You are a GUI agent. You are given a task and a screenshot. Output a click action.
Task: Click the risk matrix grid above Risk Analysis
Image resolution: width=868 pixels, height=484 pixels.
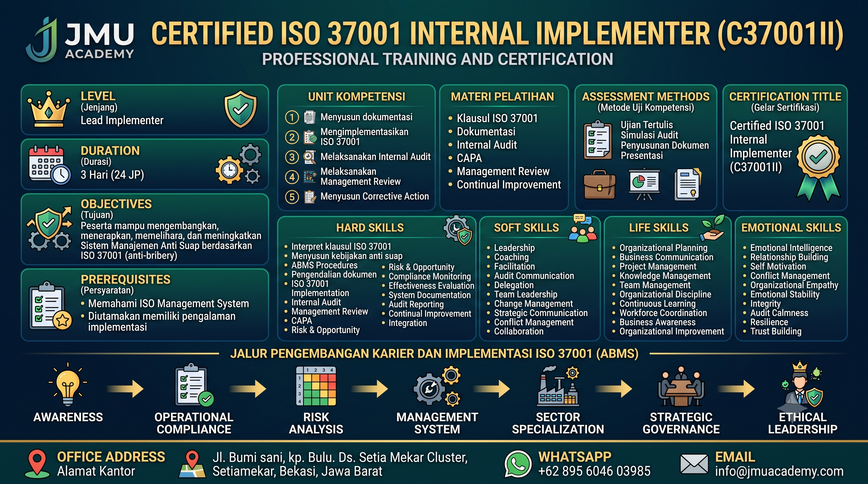pos(316,385)
